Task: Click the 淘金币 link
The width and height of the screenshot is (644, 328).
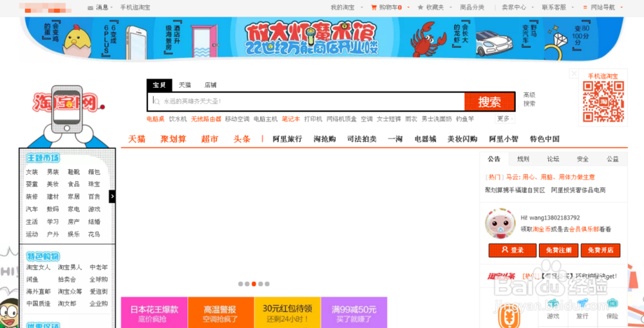Action: [542, 229]
